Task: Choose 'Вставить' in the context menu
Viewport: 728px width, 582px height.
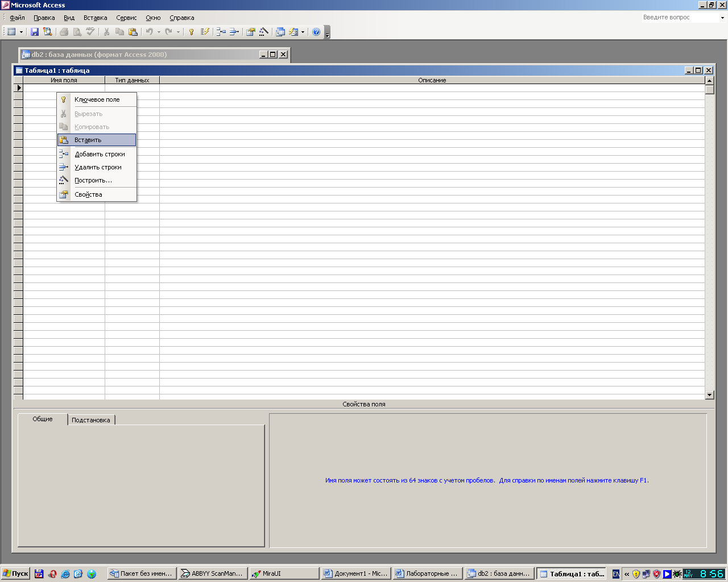Action: click(x=97, y=140)
